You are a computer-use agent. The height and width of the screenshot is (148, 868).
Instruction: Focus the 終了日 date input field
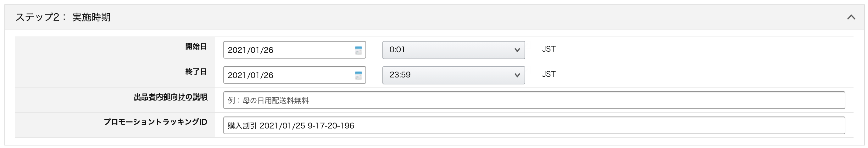[x=294, y=75]
